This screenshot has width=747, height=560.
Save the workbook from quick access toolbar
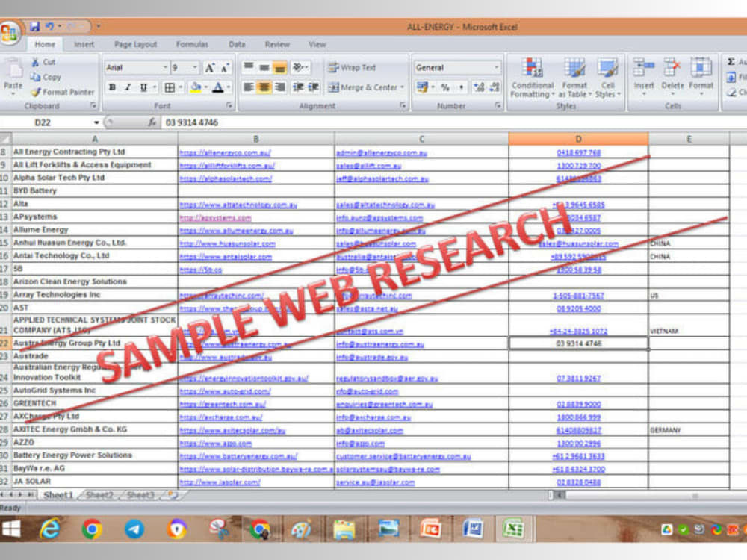(35, 27)
